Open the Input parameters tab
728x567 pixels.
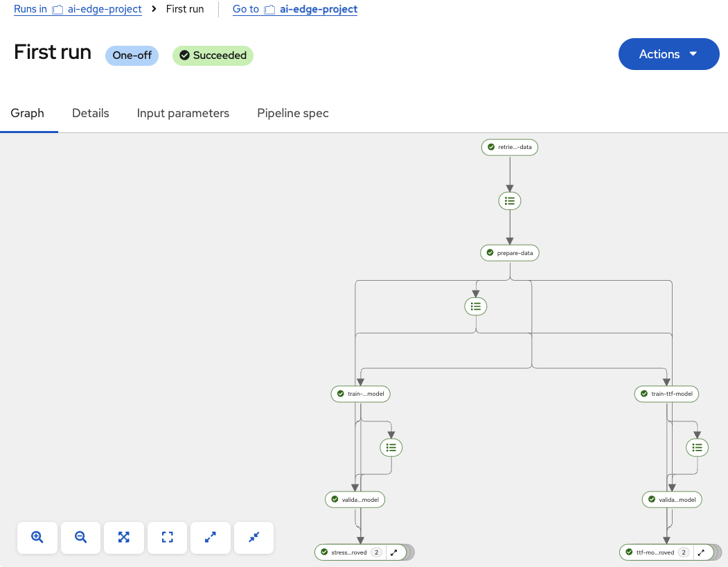183,113
